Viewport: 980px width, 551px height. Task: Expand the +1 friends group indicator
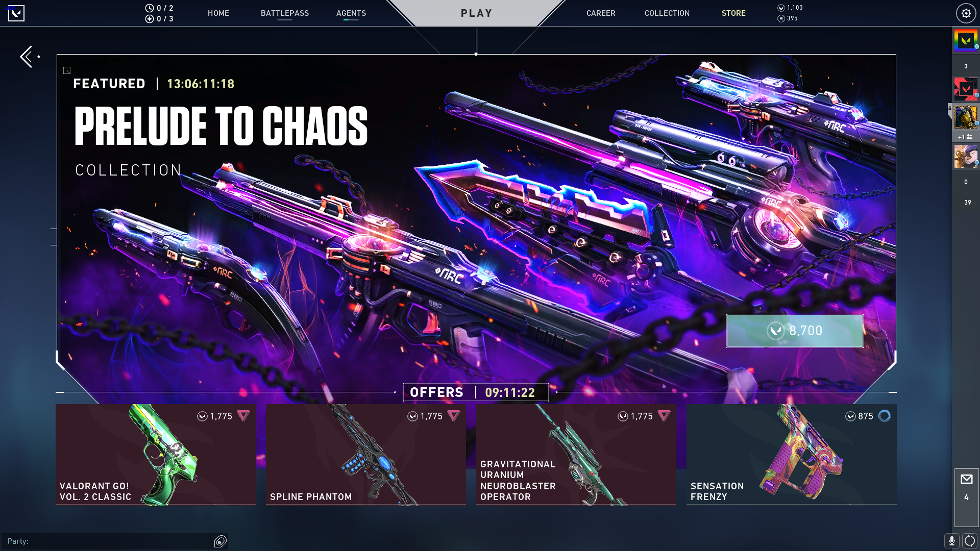click(965, 137)
